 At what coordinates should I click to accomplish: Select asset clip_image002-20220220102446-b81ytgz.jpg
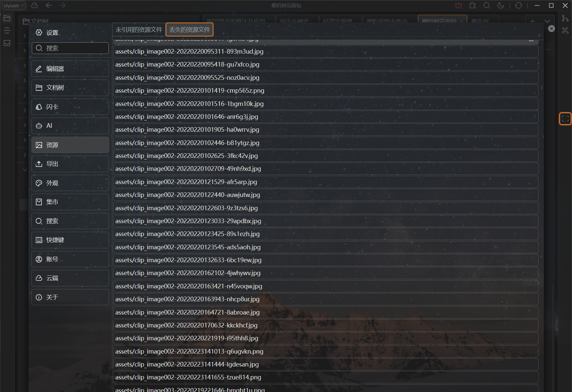pos(326,143)
